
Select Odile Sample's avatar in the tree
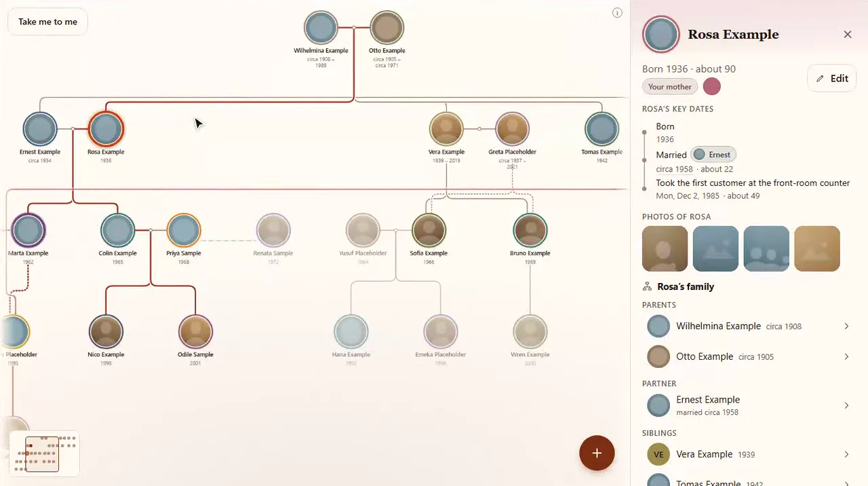point(195,331)
